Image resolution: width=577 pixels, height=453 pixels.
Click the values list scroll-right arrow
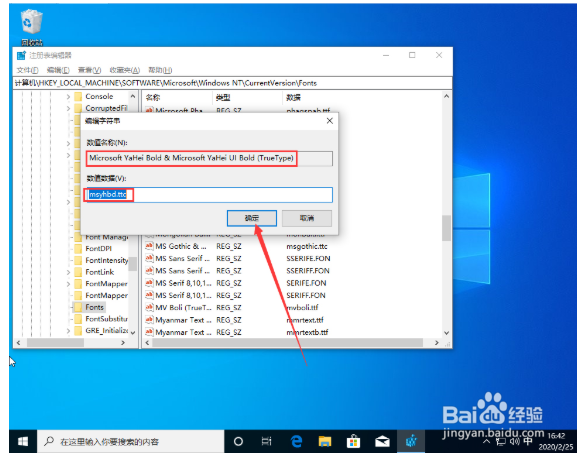[x=436, y=343]
